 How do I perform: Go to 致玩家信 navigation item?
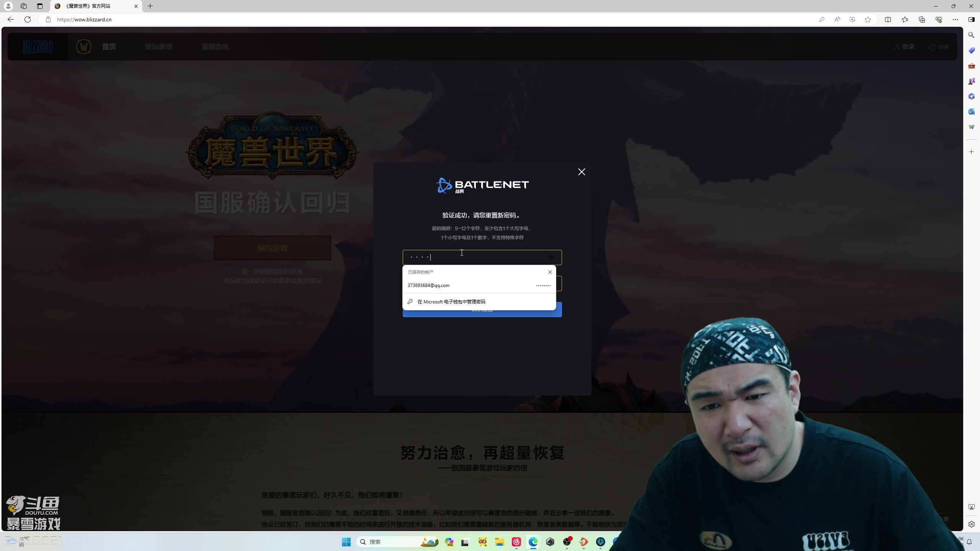point(158,47)
